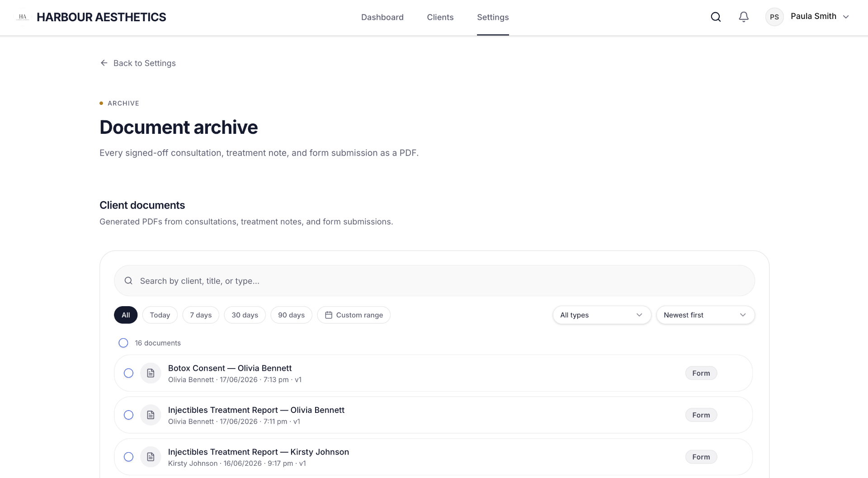Viewport: 868px width, 478px height.
Task: Open the All types dropdown
Action: (602, 315)
